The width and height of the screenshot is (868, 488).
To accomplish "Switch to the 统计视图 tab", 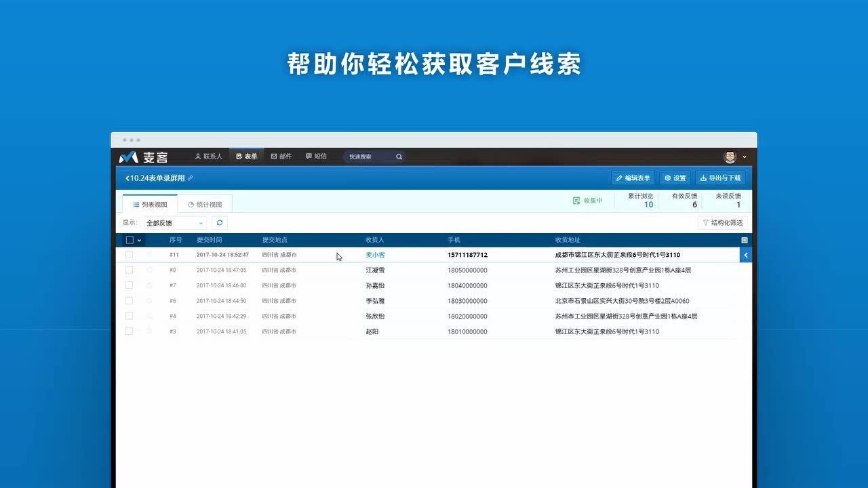I will 205,204.
